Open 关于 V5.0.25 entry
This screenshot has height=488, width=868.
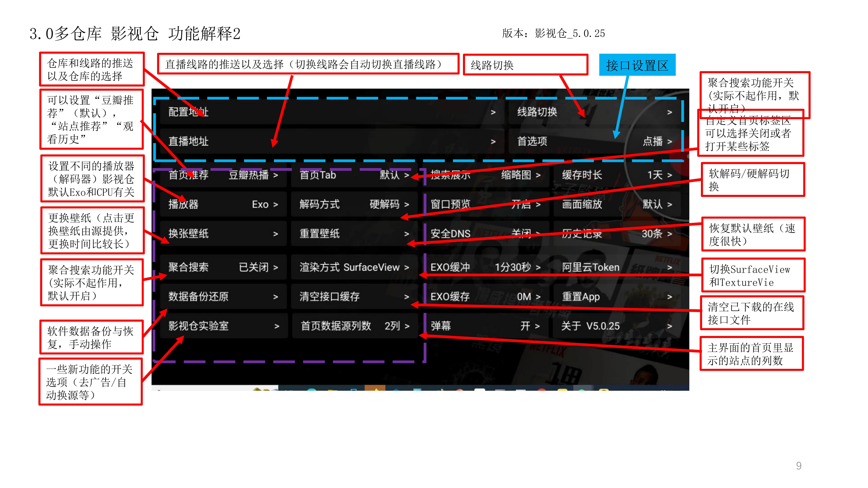tap(617, 326)
